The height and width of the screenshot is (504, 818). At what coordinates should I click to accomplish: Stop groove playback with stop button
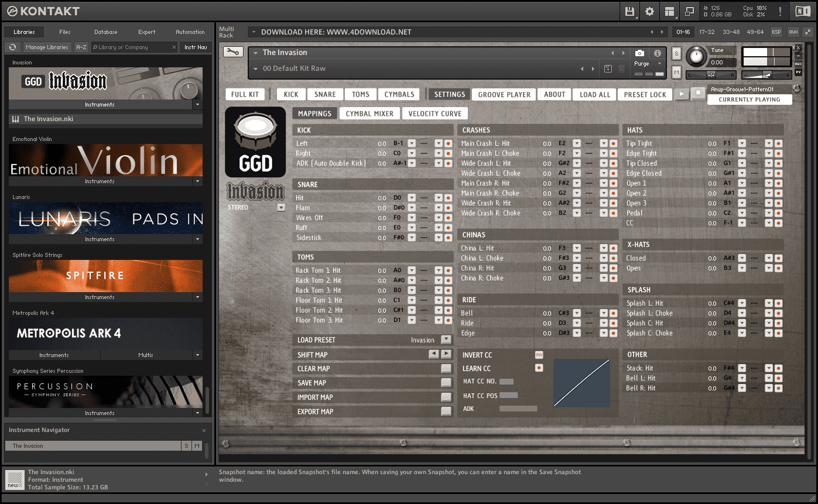[697, 94]
